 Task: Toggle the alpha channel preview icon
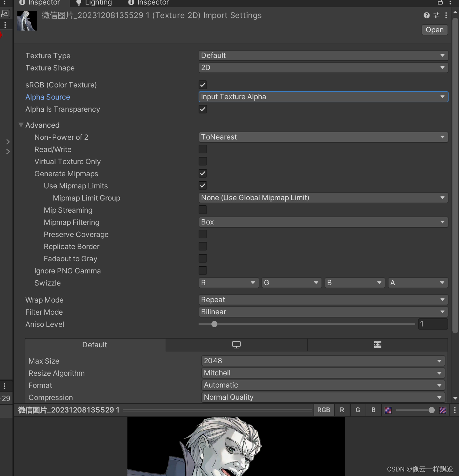(x=388, y=410)
